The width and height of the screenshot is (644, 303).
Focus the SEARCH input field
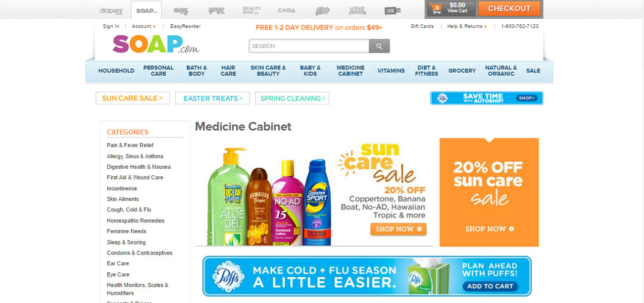point(309,46)
